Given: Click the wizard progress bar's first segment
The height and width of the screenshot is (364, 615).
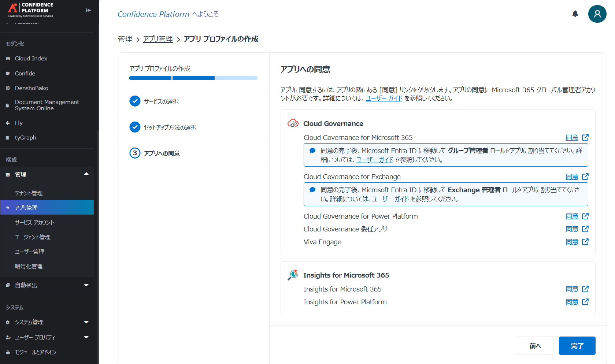Looking at the screenshot, I should pyautogui.click(x=150, y=78).
